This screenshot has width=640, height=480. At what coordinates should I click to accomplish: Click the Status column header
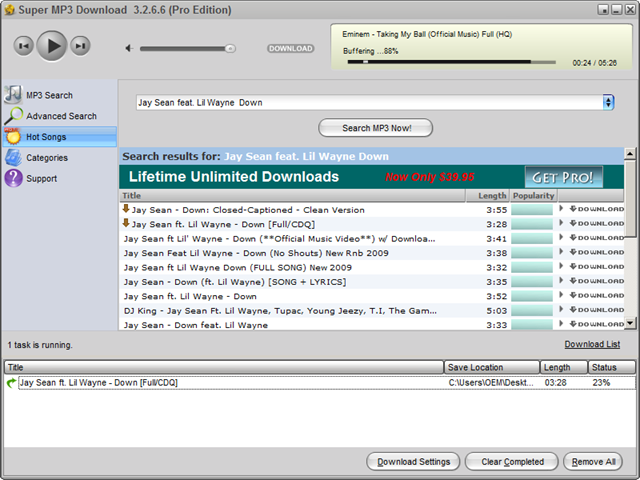612,367
